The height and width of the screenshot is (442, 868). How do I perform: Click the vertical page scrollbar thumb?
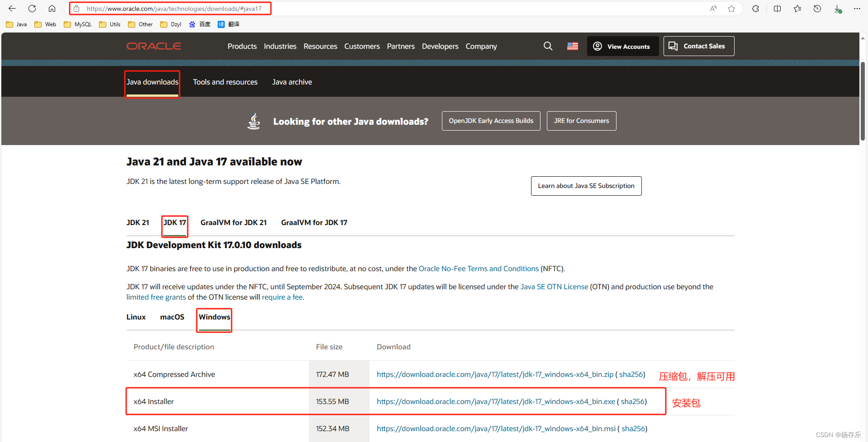click(863, 102)
